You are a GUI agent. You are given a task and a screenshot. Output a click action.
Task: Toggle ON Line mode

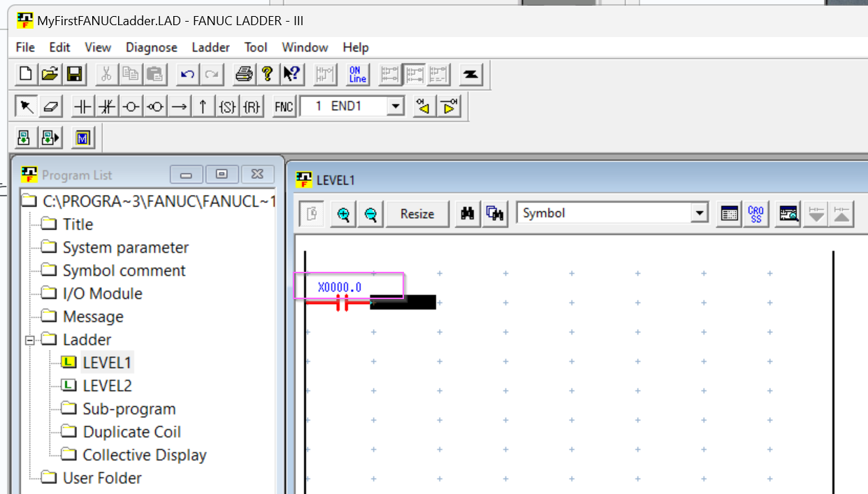click(x=357, y=74)
